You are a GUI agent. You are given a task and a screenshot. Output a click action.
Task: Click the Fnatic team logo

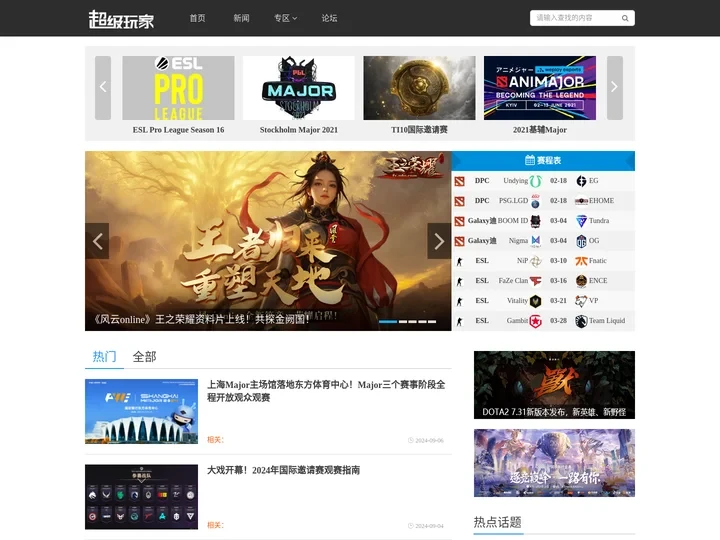click(581, 261)
